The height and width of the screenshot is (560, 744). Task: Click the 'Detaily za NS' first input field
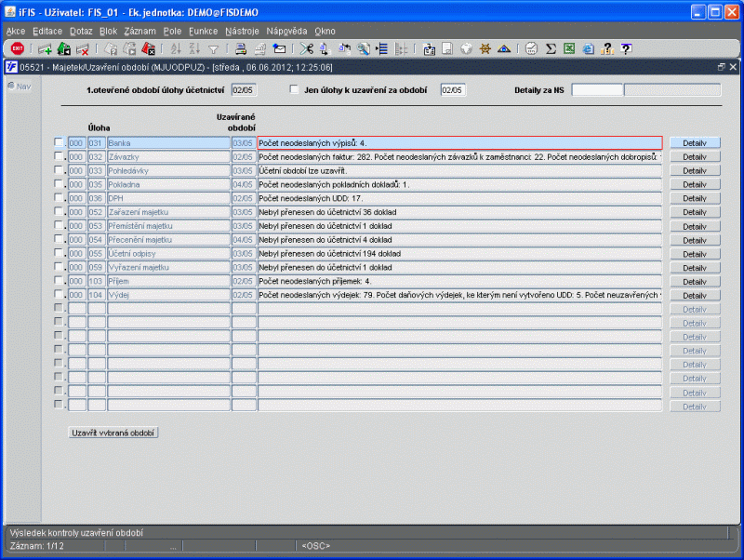pyautogui.click(x=597, y=90)
